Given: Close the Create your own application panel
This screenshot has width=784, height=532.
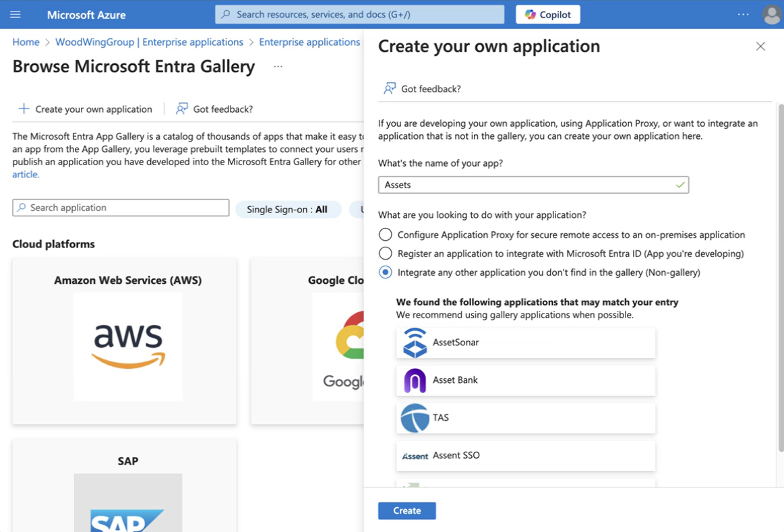Looking at the screenshot, I should 760,47.
